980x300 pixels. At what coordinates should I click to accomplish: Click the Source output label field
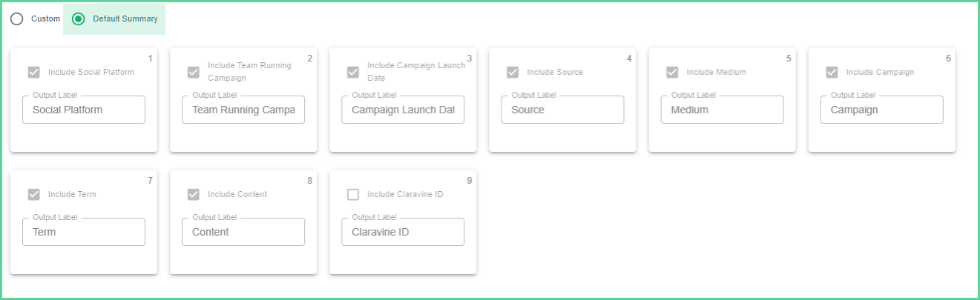point(562,110)
